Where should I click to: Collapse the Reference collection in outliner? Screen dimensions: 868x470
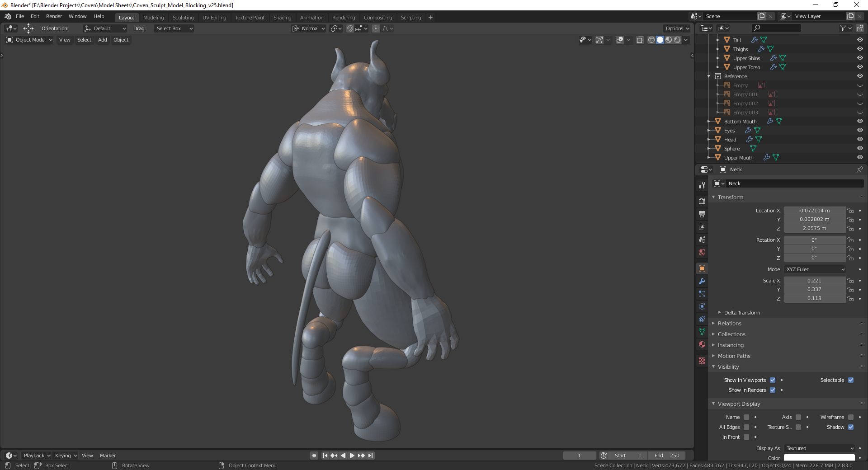709,76
